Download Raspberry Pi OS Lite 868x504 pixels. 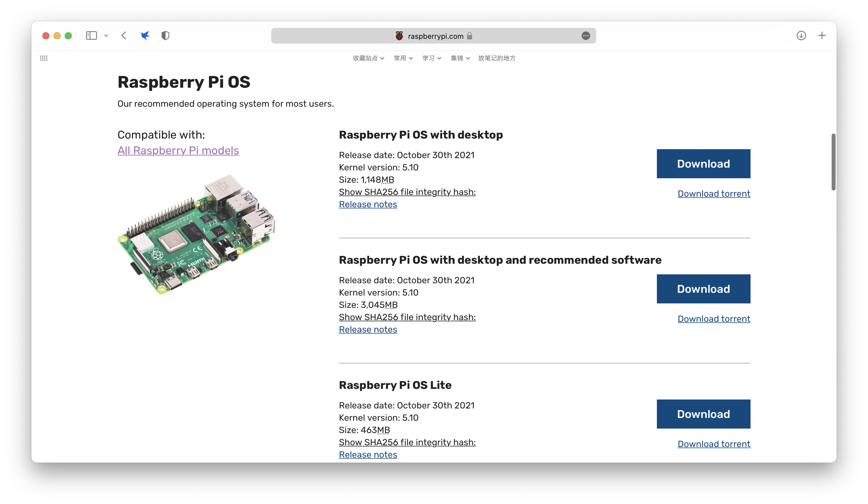[x=703, y=414]
